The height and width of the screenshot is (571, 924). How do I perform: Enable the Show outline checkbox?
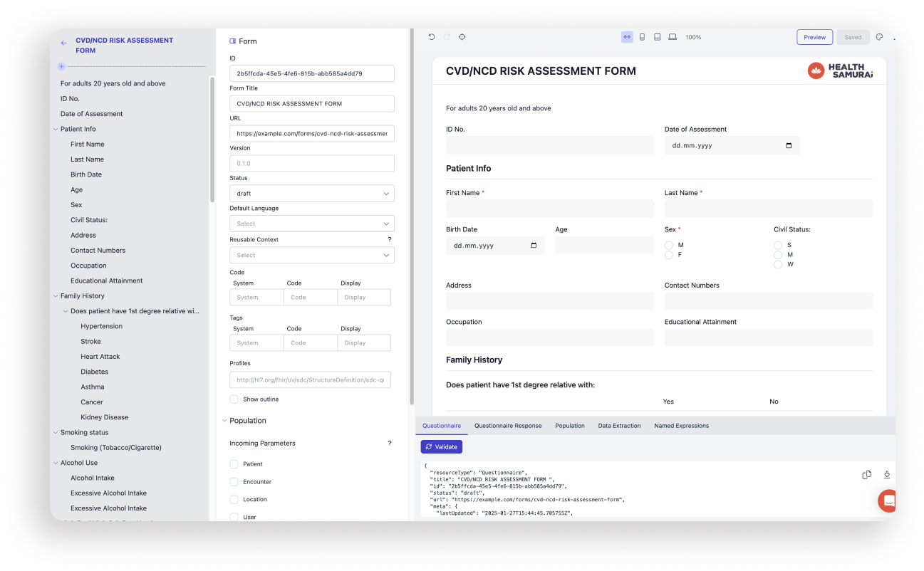point(234,399)
